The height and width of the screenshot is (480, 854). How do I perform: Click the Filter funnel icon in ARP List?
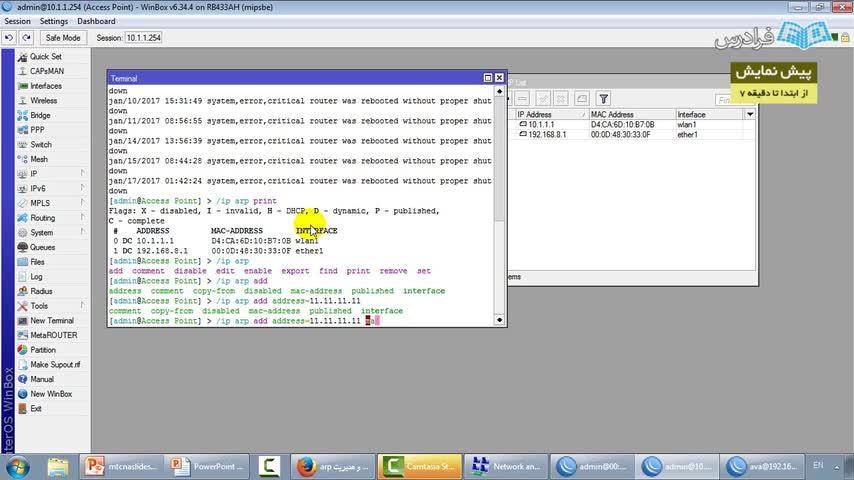pos(603,99)
